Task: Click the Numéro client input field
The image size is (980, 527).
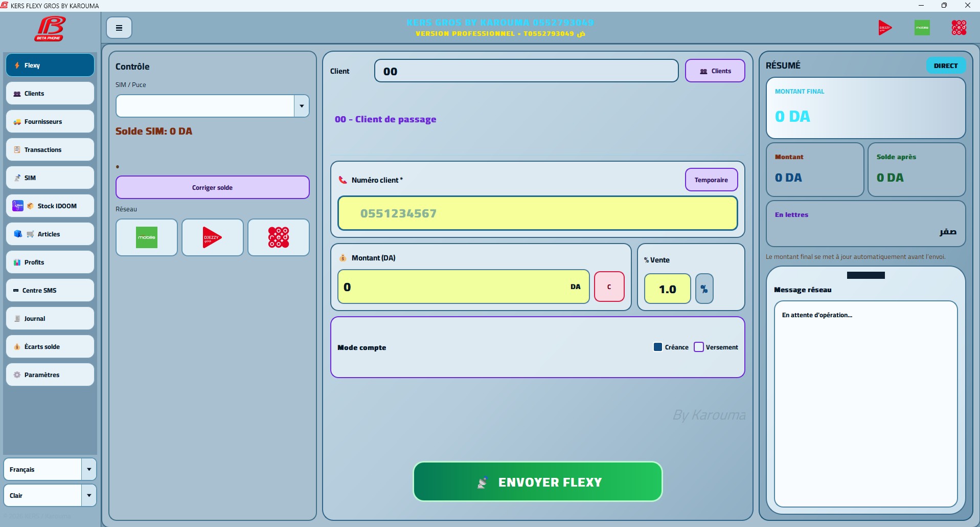Action: (x=538, y=213)
